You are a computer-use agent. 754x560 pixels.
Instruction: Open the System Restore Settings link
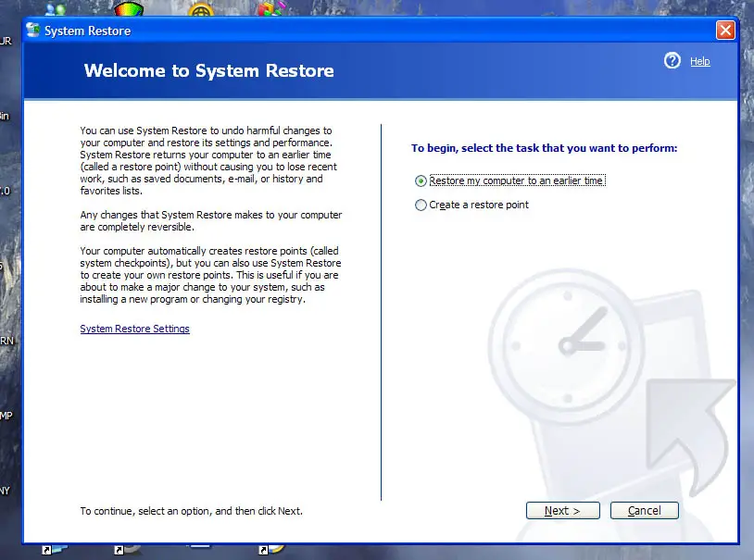tap(134, 329)
